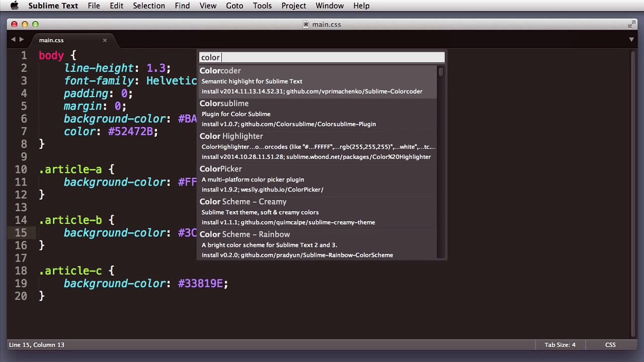Viewport: 644px width, 362px height.
Task: Install the Colorsublime package
Action: [x=318, y=114]
